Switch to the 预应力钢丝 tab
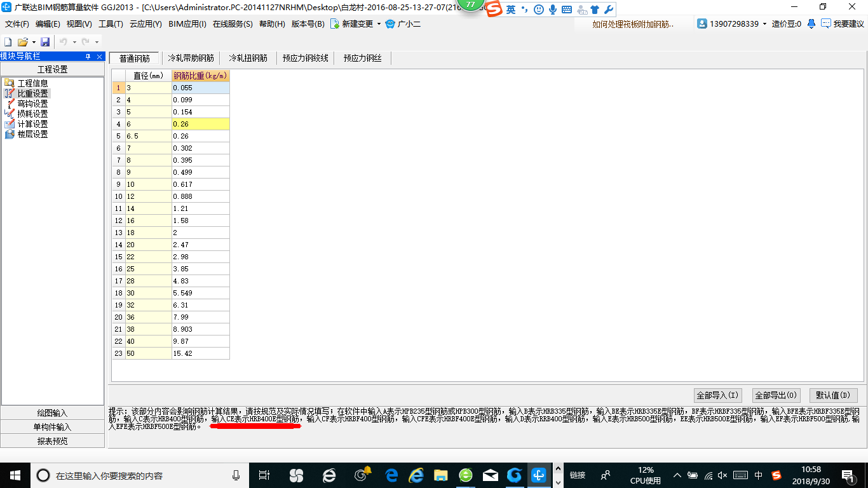The image size is (868, 488). pos(363,58)
